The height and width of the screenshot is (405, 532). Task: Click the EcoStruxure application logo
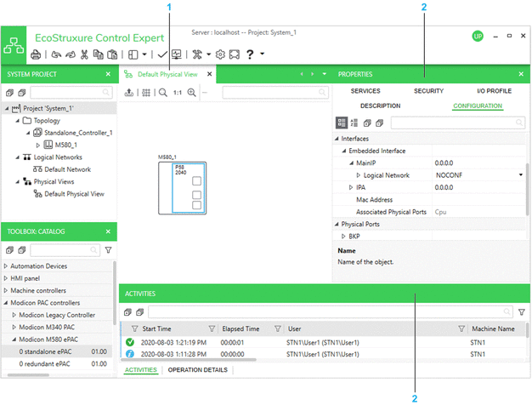[x=14, y=46]
